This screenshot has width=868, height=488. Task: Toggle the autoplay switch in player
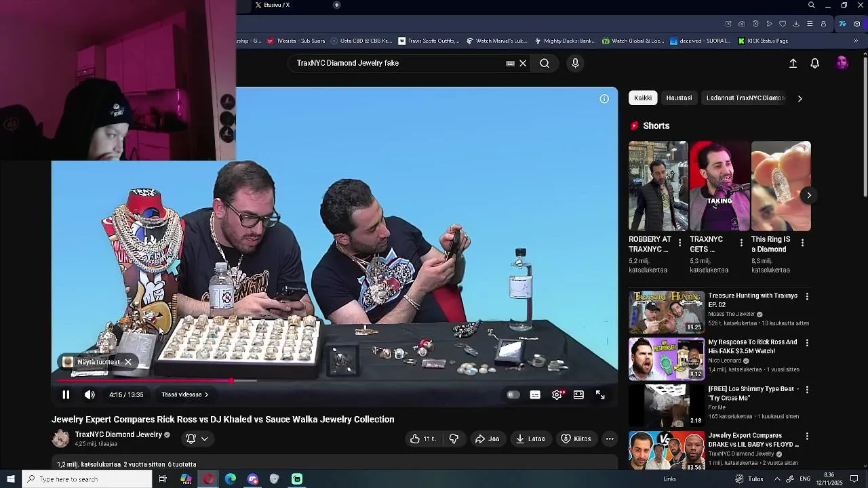tap(513, 394)
